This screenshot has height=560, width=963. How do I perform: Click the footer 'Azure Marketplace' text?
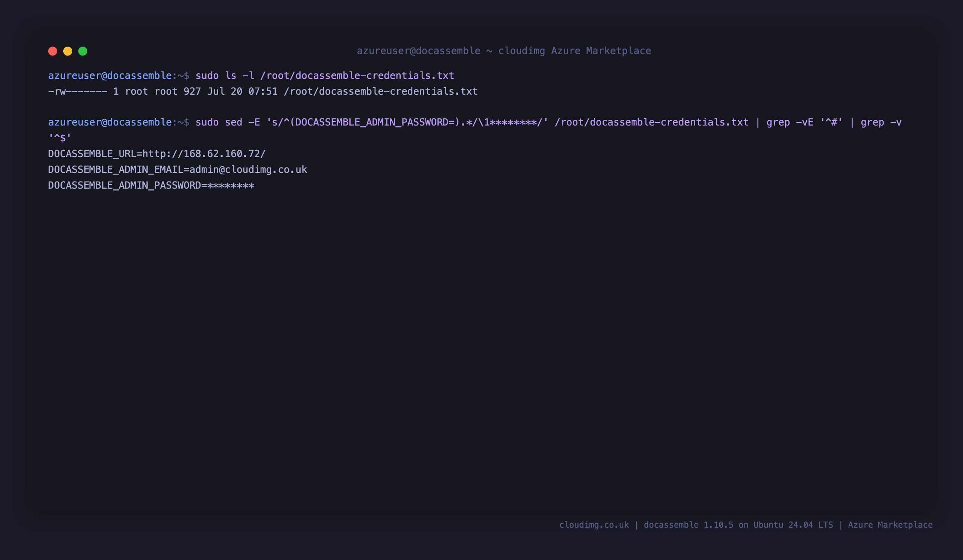click(x=890, y=525)
